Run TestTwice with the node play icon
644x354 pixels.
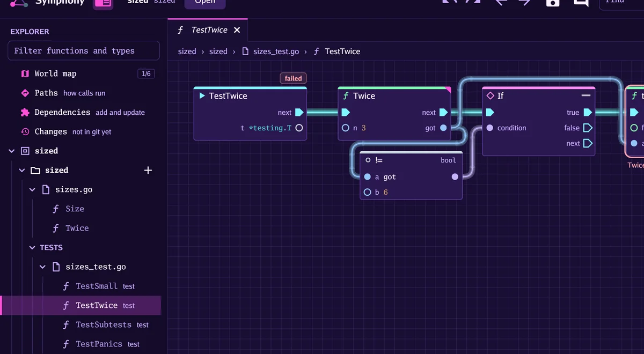point(202,96)
